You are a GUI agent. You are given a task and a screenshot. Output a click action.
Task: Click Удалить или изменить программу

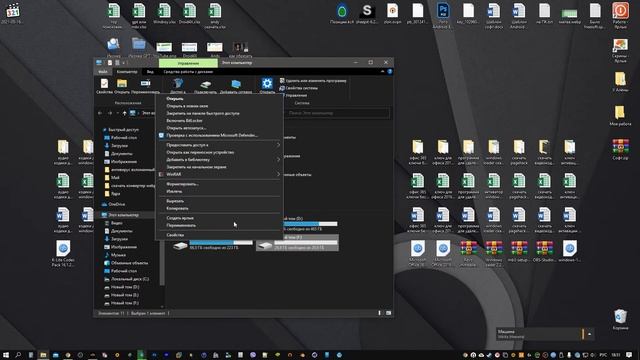coord(313,81)
